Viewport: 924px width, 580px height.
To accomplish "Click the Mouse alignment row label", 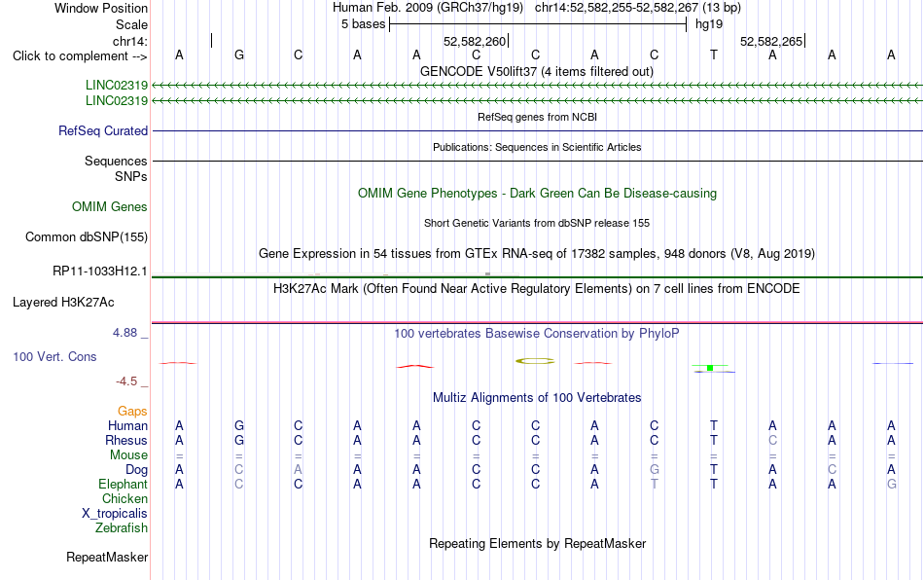I will [128, 455].
